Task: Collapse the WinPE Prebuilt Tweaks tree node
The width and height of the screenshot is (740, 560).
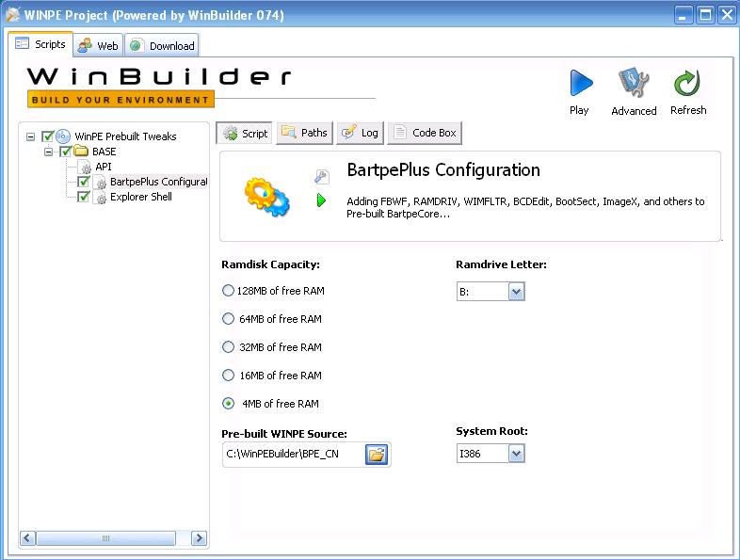Action: (31, 136)
